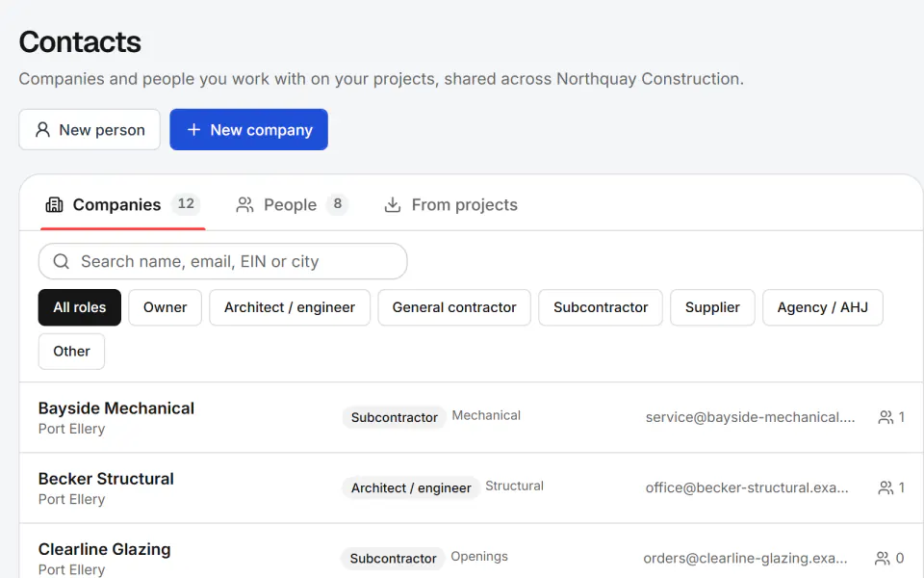Click the plus icon in New company button
Viewport: 924px width, 578px height.
193,130
